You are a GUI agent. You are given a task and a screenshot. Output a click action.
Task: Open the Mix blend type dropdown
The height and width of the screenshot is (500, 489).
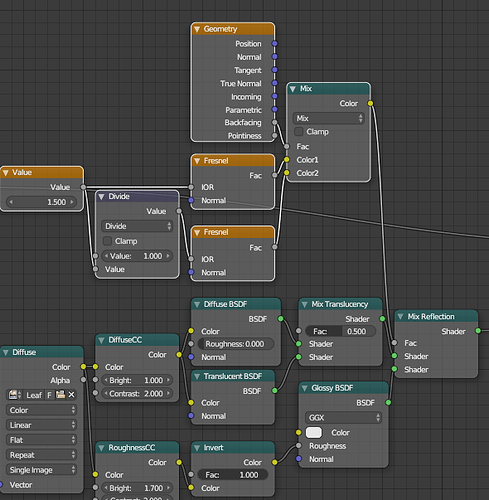[329, 118]
